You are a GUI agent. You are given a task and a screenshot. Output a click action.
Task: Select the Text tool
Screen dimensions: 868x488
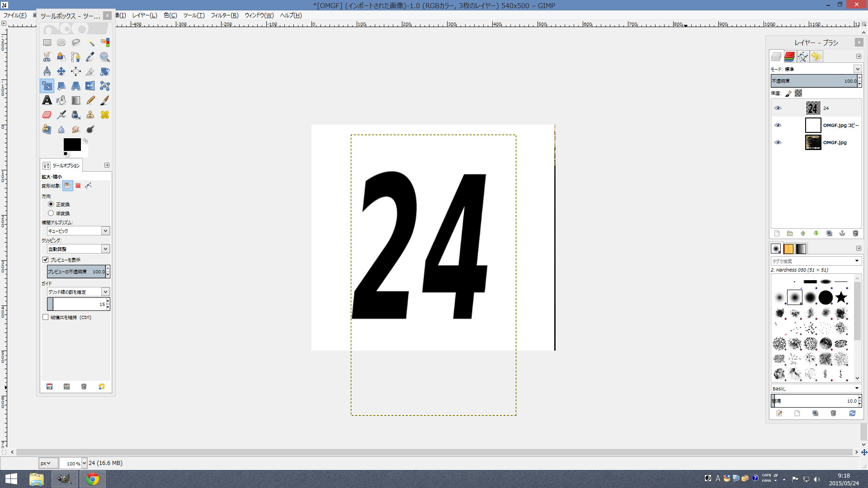pyautogui.click(x=47, y=100)
